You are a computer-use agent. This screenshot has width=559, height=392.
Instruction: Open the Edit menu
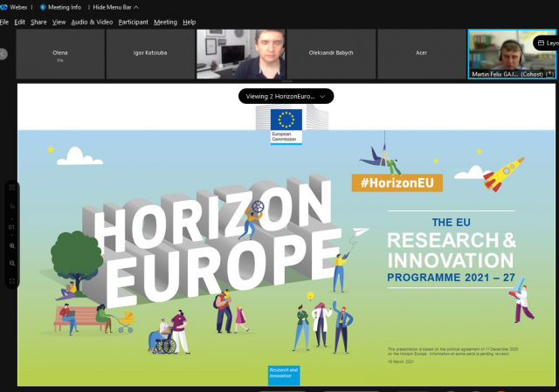click(x=19, y=22)
